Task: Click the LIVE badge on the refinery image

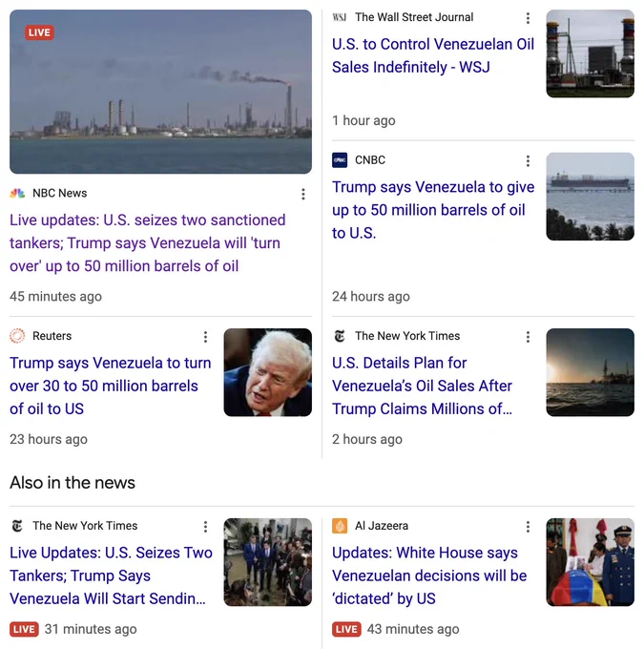Action: tap(39, 32)
